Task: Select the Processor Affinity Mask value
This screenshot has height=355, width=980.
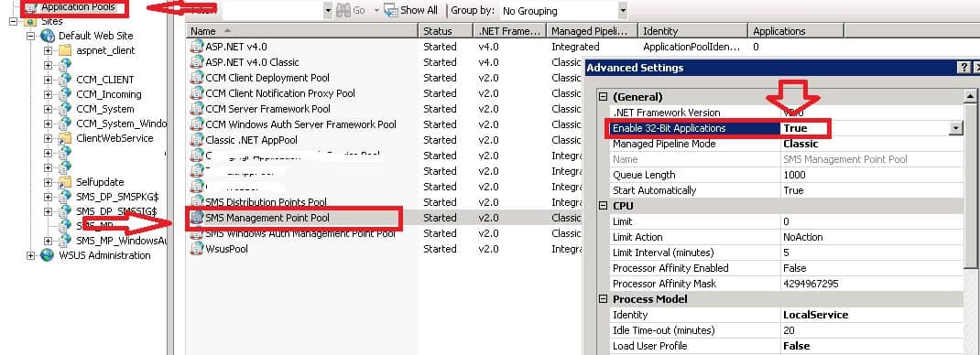Action: (x=811, y=284)
